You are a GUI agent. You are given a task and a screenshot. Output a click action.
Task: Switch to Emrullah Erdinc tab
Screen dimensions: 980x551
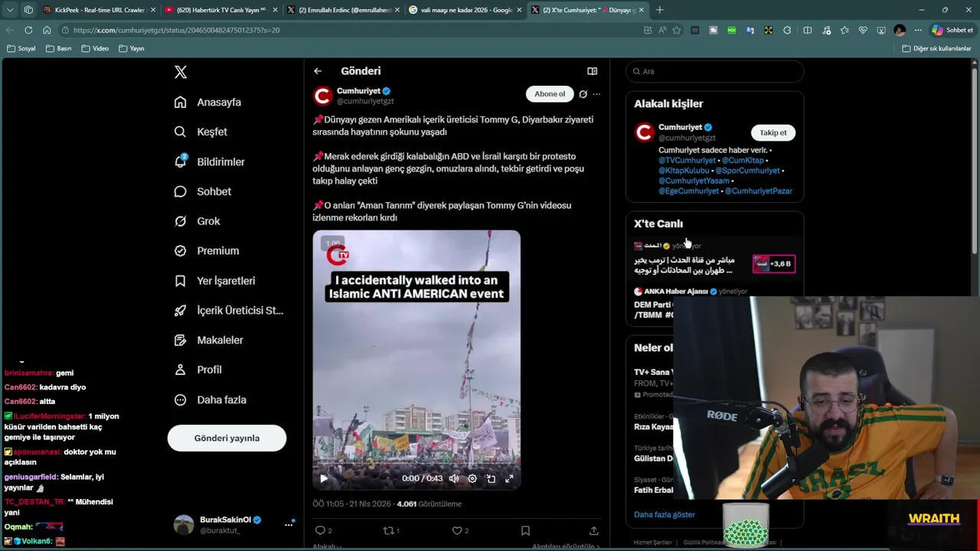345,10
